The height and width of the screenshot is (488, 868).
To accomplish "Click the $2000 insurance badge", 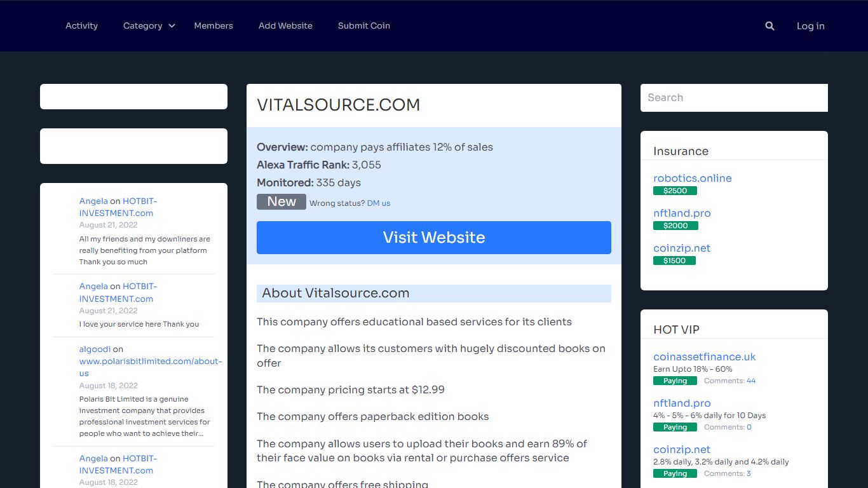I will 675,226.
